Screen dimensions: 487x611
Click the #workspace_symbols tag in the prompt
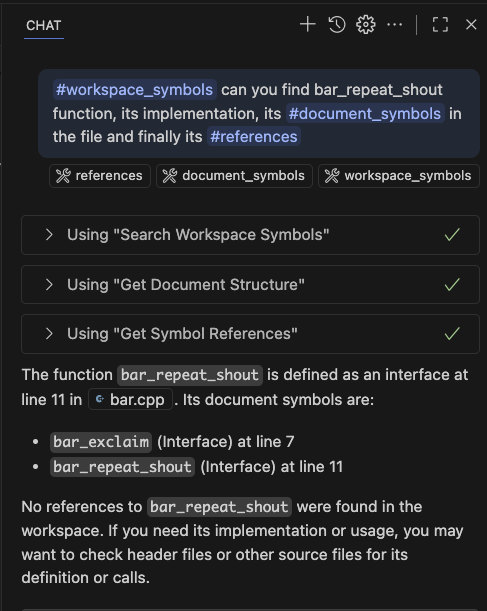(x=134, y=90)
